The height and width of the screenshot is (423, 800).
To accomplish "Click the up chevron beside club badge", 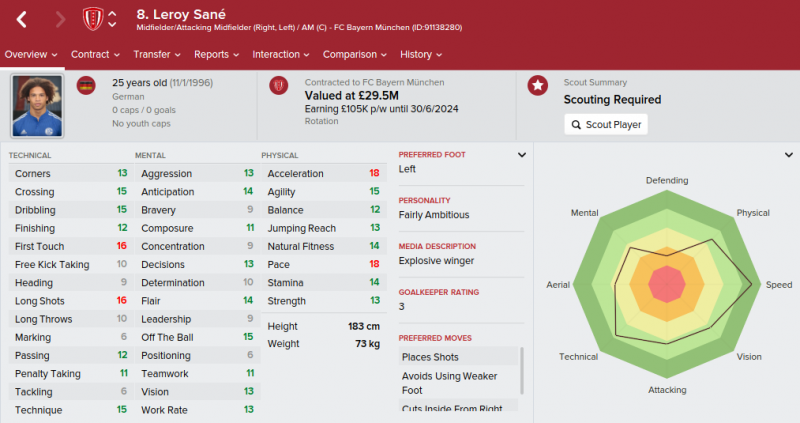I will pyautogui.click(x=112, y=14).
